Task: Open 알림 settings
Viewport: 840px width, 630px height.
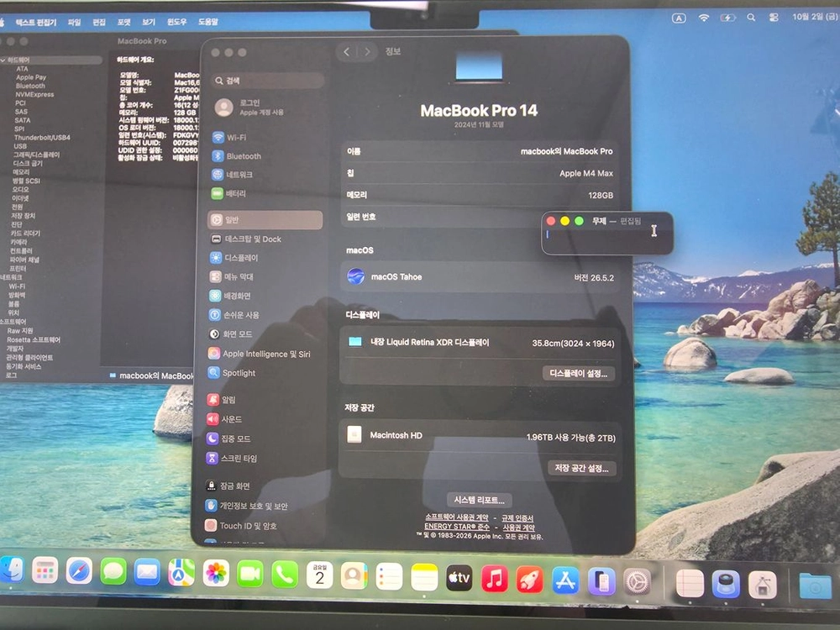Action: click(221, 400)
